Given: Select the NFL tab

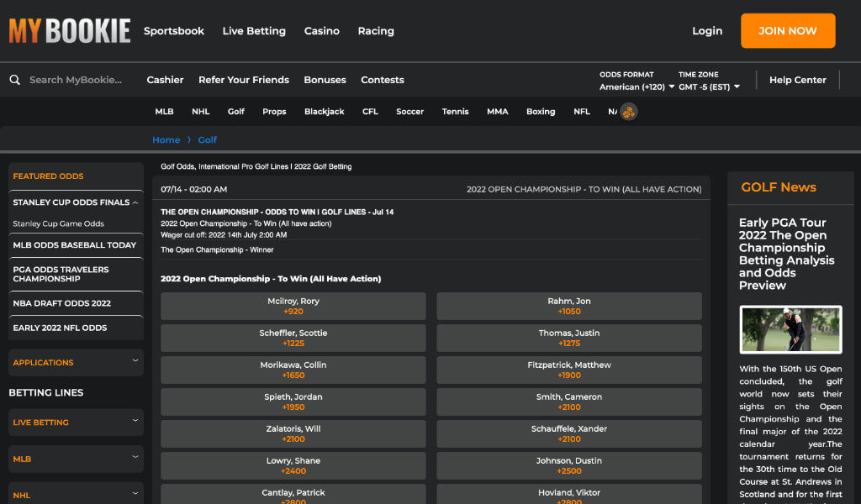Looking at the screenshot, I should (582, 112).
